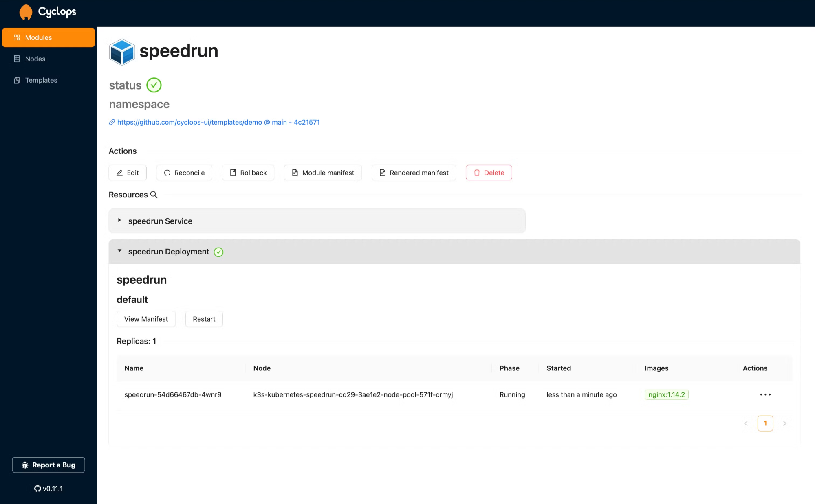Select the Modules menu item
The width and height of the screenshot is (815, 504).
pos(49,37)
